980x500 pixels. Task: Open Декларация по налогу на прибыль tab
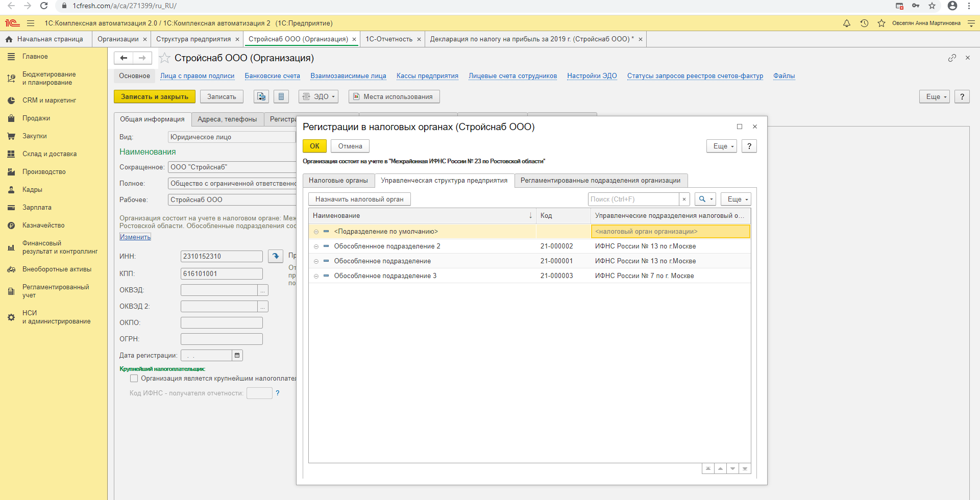pos(532,39)
